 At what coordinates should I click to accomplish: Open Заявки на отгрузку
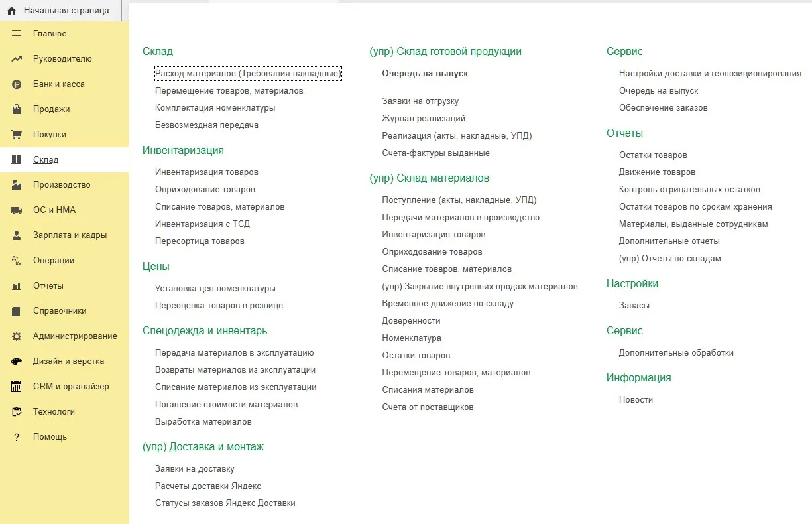[x=420, y=101]
